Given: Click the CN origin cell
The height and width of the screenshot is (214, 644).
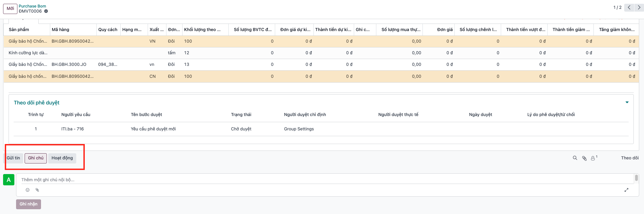Looking at the screenshot, I should (x=152, y=76).
